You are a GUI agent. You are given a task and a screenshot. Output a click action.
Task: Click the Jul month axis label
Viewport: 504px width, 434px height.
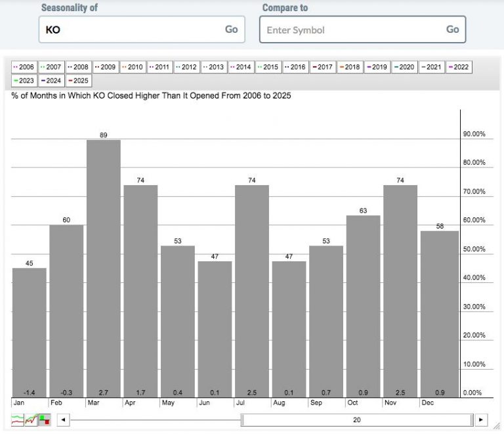[x=240, y=402]
